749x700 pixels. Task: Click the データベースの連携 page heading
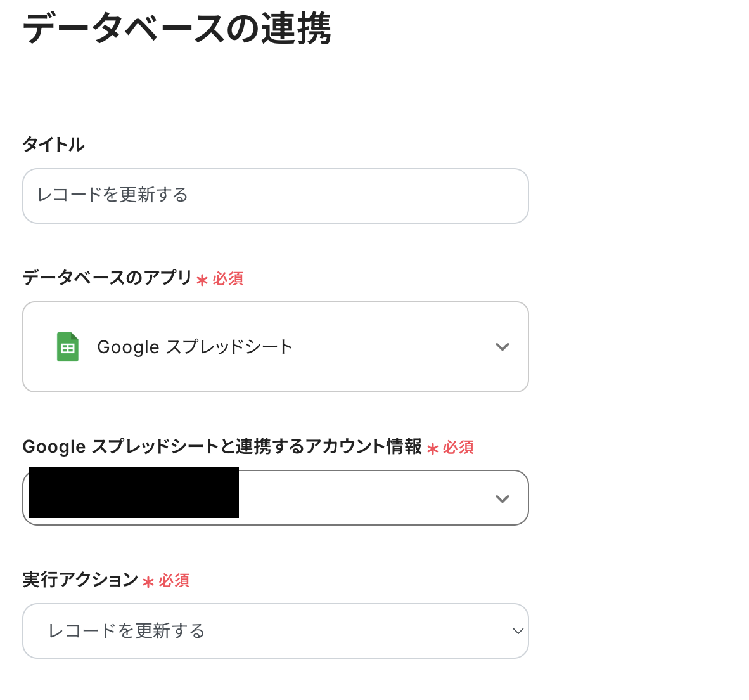pos(177,29)
